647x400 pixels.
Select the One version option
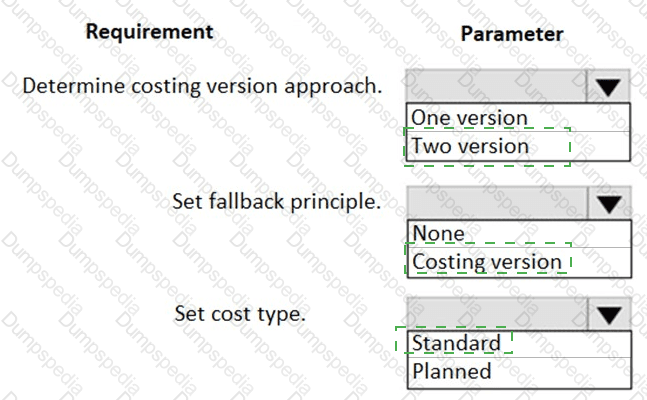468,117
